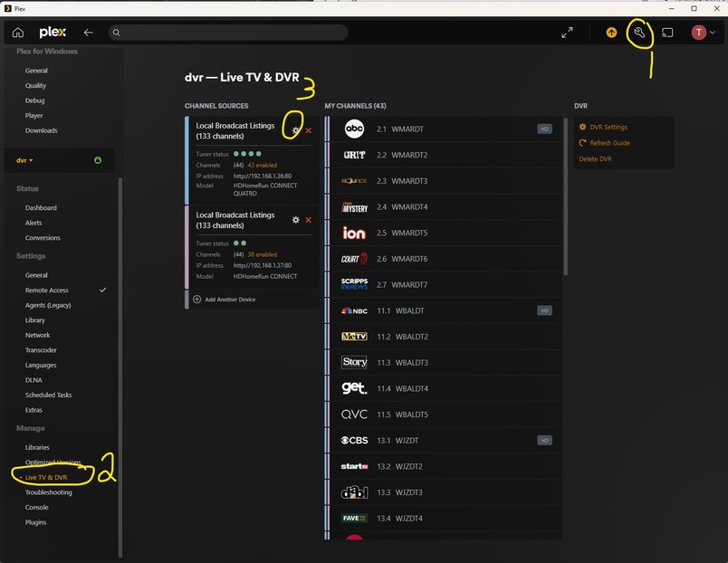Open Downloads settings
This screenshot has height=563, width=728.
[x=42, y=130]
